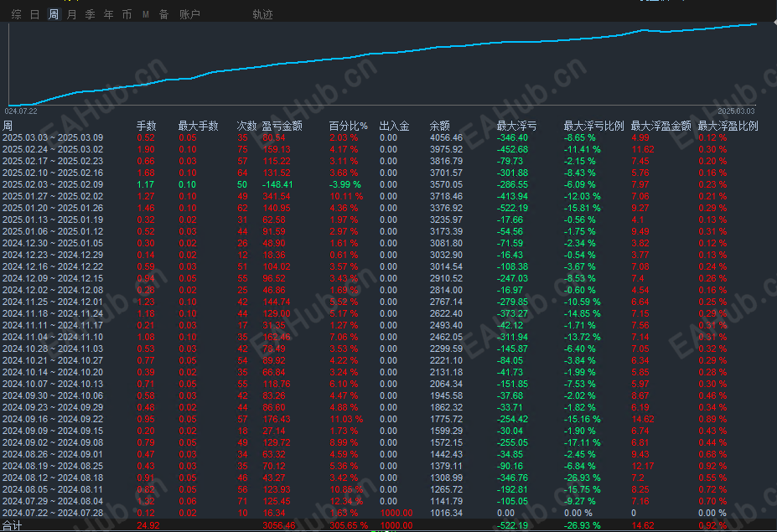777x532 pixels.
Task: Click the 合计 totals row label
Action: [x=12, y=525]
